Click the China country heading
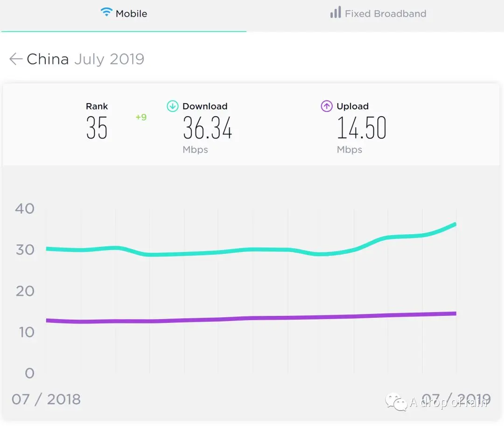Screen dimensions: 504x426 tap(48, 59)
